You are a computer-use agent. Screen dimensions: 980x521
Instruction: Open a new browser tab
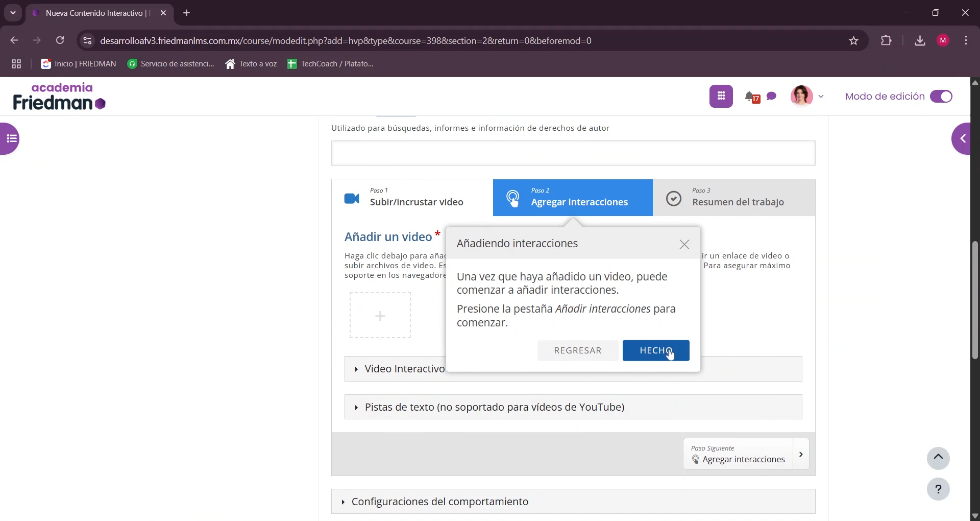[x=187, y=13]
